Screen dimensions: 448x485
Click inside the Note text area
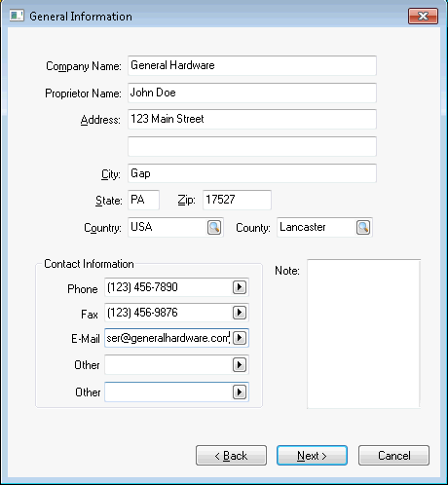(x=363, y=334)
